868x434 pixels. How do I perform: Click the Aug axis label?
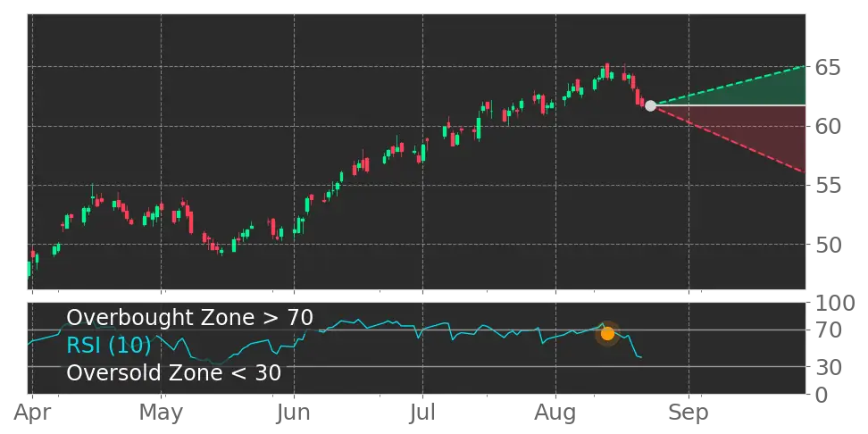[x=555, y=413]
